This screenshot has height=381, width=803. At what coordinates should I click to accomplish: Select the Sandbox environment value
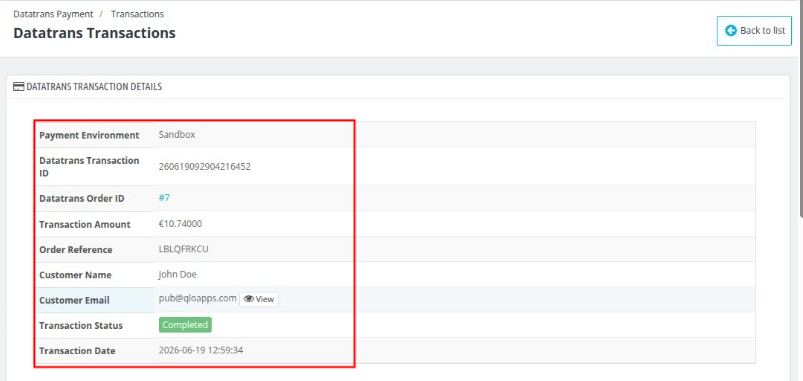[x=177, y=135]
